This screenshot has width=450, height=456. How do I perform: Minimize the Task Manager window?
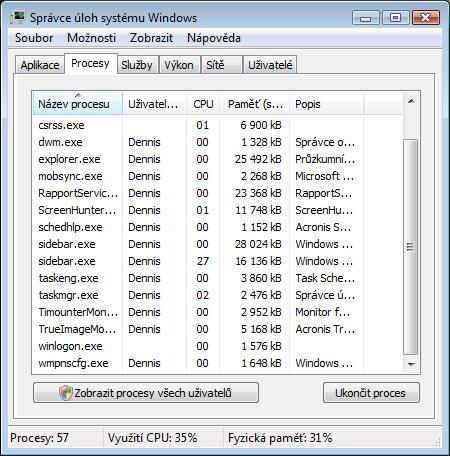(366, 17)
